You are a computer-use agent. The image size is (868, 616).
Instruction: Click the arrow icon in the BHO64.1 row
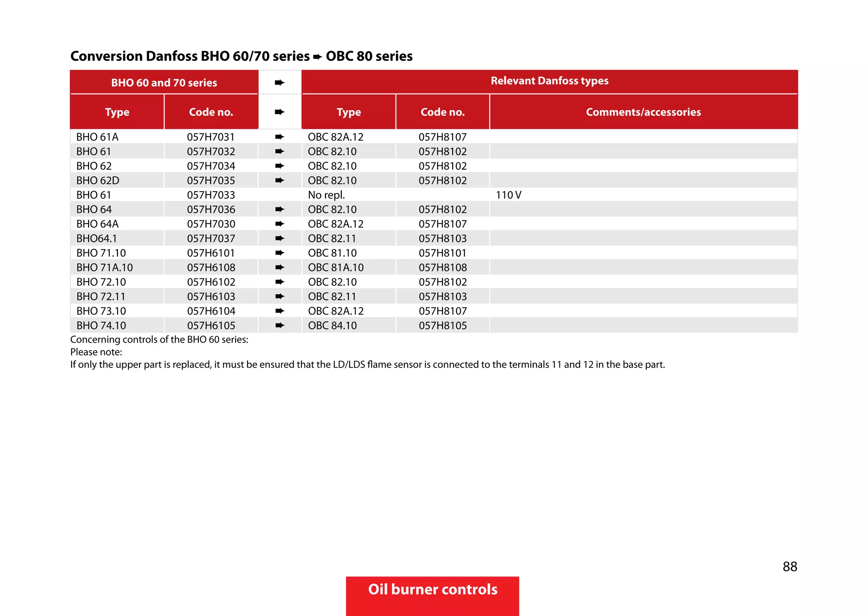tap(279, 238)
